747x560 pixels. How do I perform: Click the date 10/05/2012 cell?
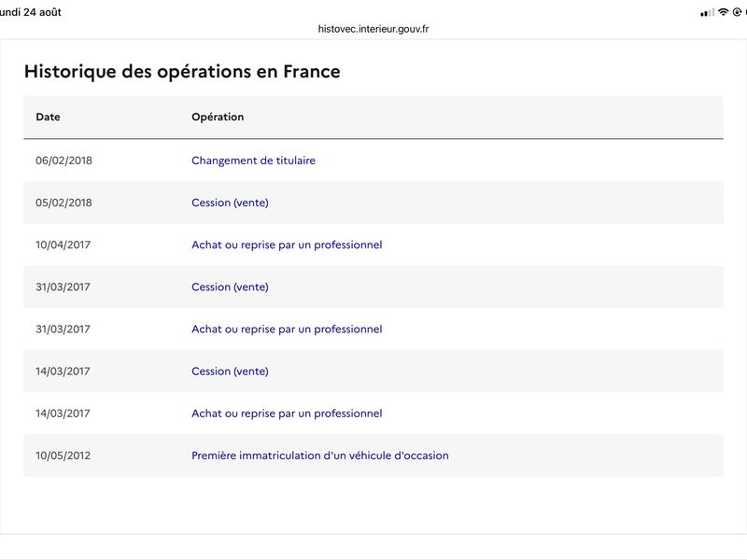point(63,455)
